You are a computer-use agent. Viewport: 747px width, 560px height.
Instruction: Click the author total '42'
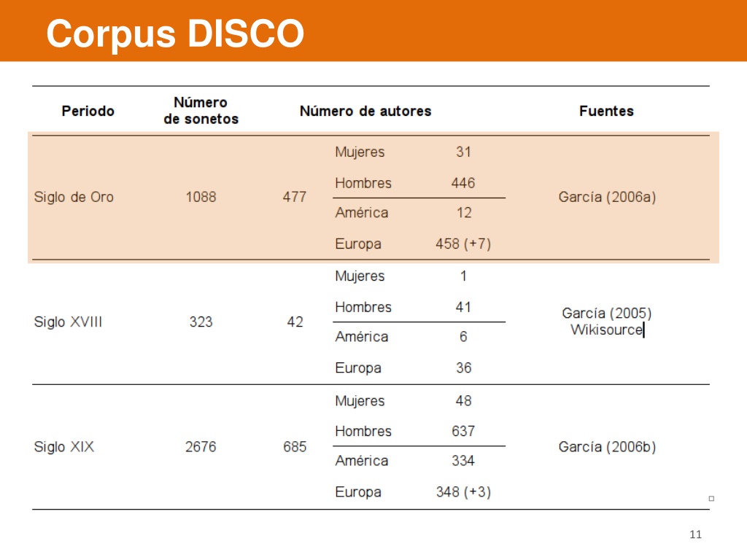pos(295,322)
